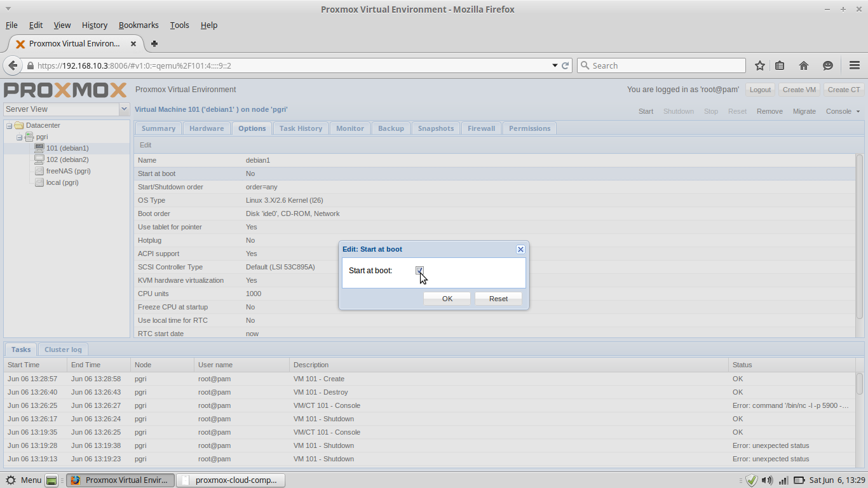Show bookmarks list icon in Firefox toolbar
Image resolution: width=868 pixels, height=488 pixels.
[780, 65]
